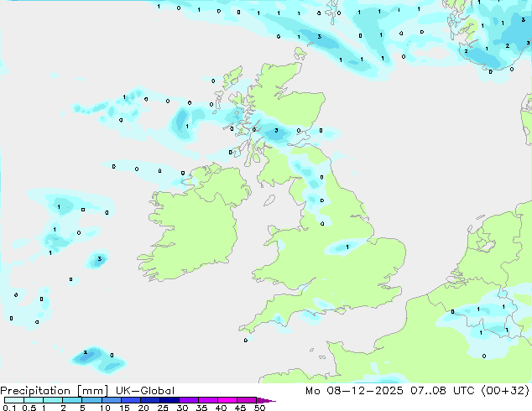Click the '07..08 UTC' time text
Image resolution: width=532 pixels, height=411 pixels.
pyautogui.click(x=443, y=391)
